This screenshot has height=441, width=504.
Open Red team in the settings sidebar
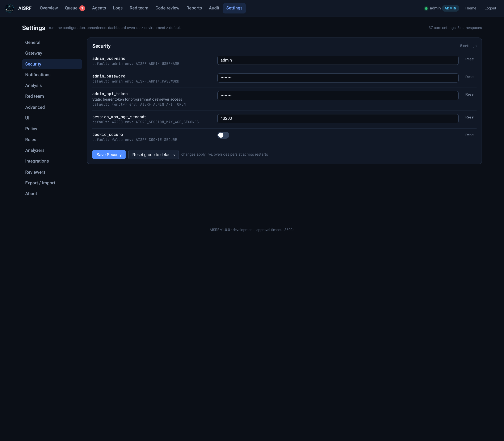coord(52,96)
